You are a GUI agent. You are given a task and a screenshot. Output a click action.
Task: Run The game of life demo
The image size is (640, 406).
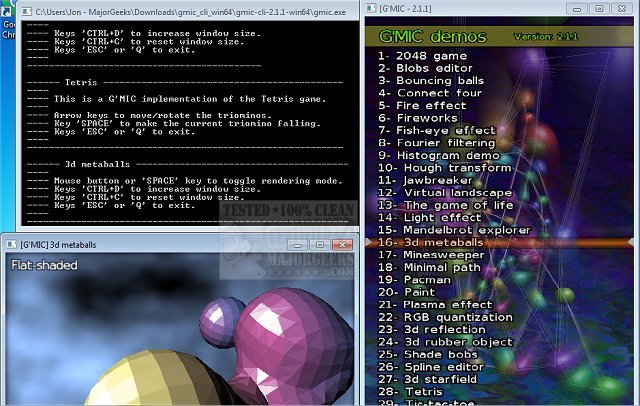click(x=445, y=205)
